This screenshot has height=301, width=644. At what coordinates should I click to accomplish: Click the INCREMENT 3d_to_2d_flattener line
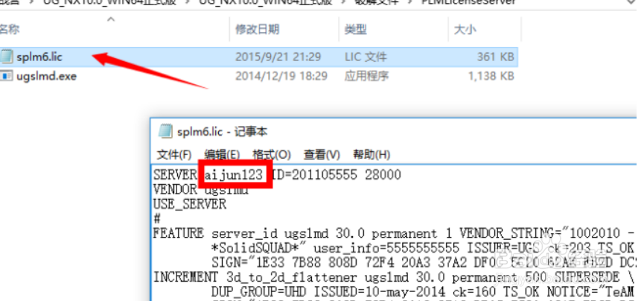coord(395,277)
